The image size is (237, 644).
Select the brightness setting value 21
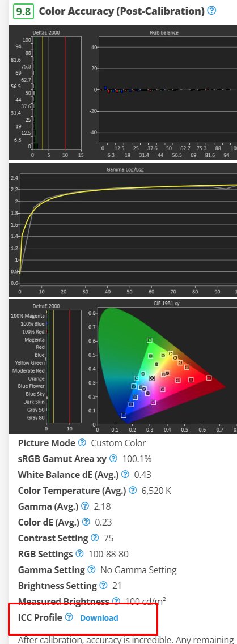[x=116, y=586]
